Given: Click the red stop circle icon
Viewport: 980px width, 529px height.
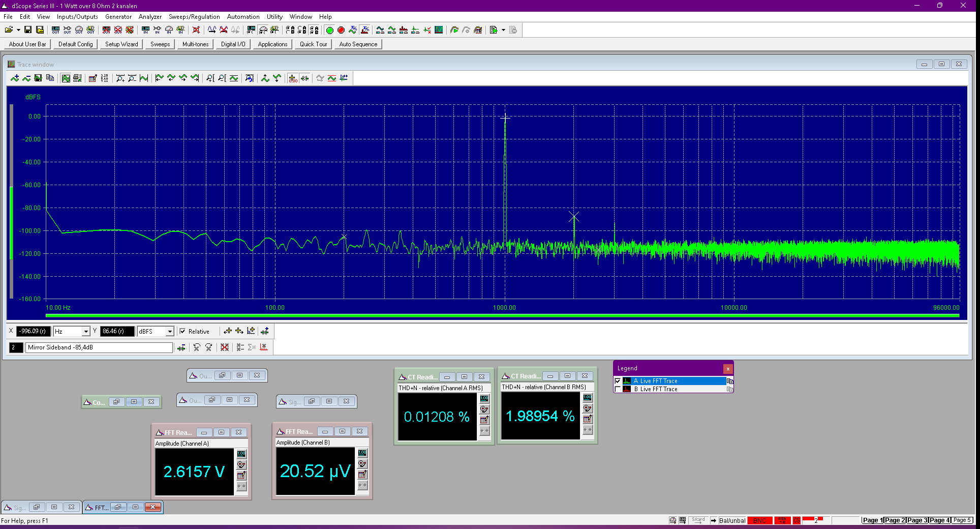Looking at the screenshot, I should pos(341,30).
